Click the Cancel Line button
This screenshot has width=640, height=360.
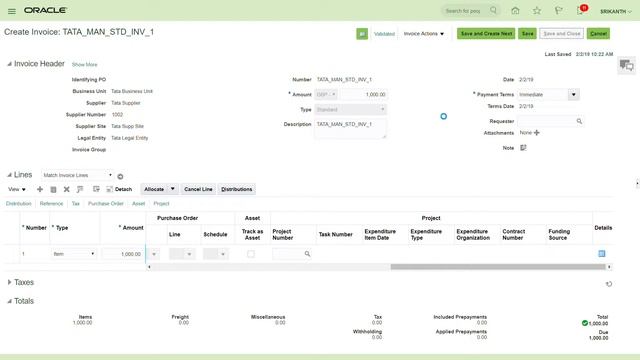(x=198, y=189)
